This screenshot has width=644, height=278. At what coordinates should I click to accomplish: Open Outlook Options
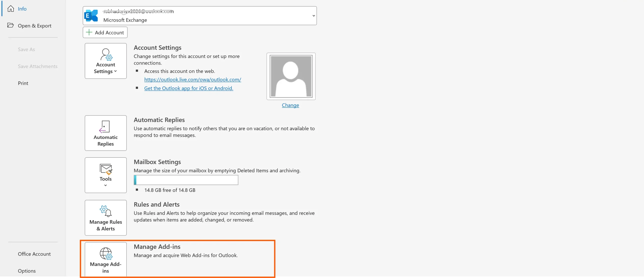(27, 271)
